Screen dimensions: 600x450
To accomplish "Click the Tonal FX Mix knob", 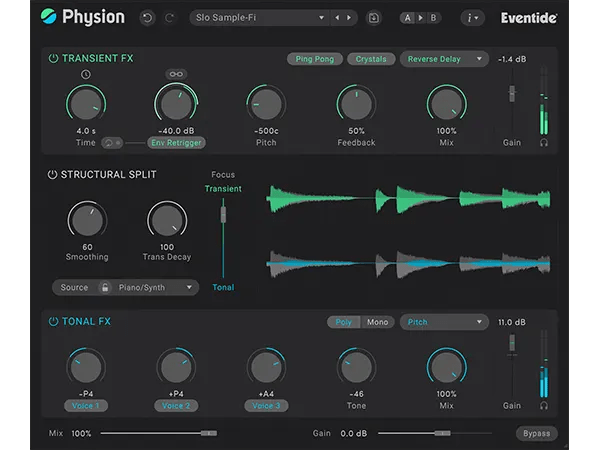I will coord(447,367).
